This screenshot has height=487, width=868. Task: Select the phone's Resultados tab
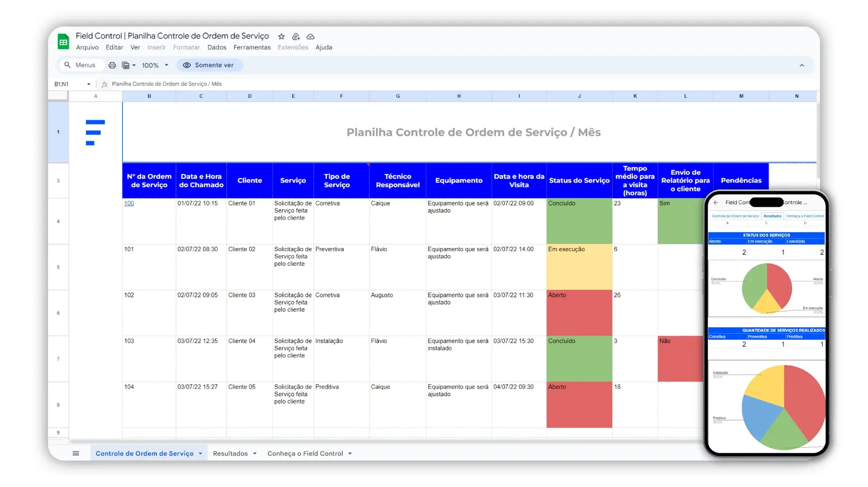(x=773, y=216)
